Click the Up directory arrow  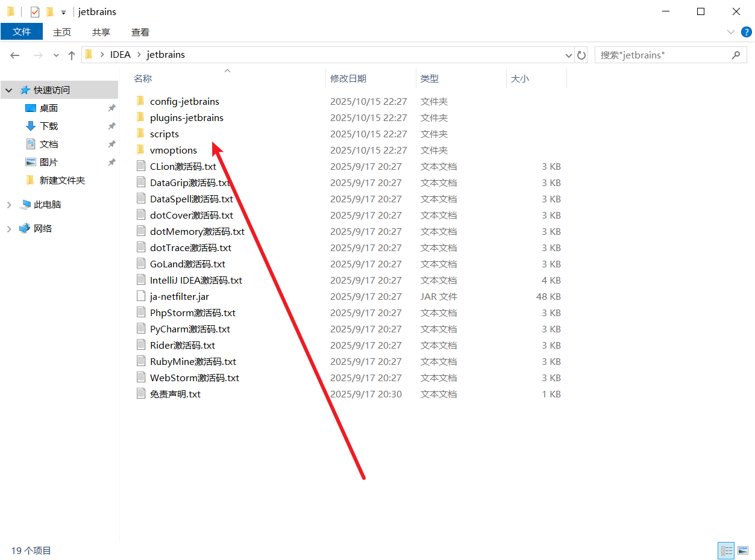pyautogui.click(x=72, y=55)
